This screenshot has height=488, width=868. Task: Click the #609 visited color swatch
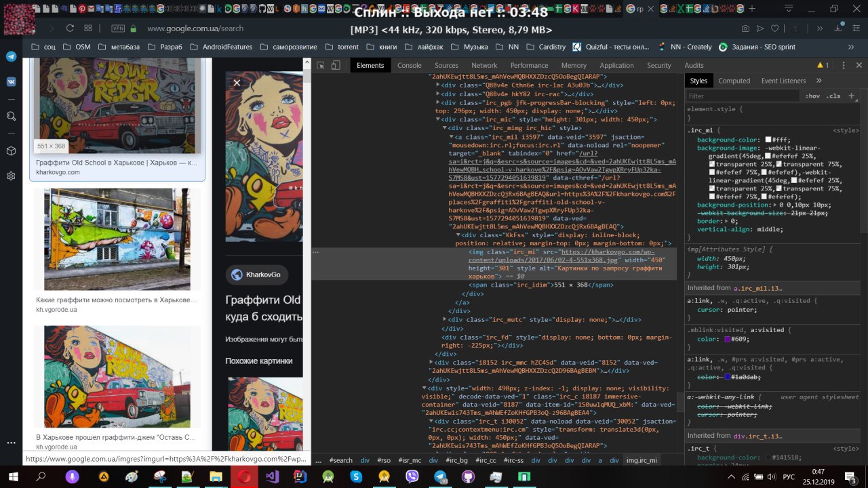click(727, 339)
